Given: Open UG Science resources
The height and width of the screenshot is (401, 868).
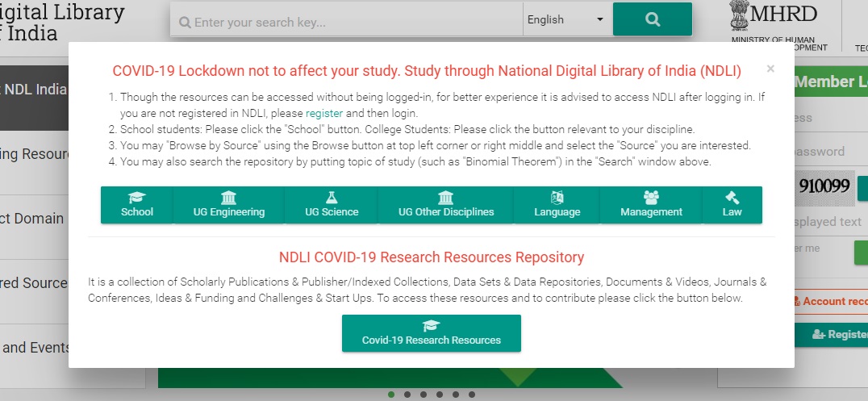Looking at the screenshot, I should pyautogui.click(x=332, y=205).
